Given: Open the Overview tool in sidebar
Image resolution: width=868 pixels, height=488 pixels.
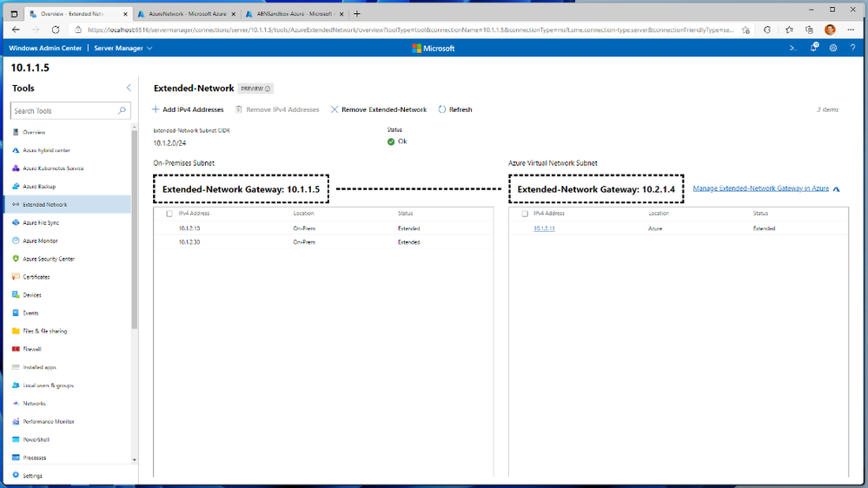Looking at the screenshot, I should (x=34, y=132).
